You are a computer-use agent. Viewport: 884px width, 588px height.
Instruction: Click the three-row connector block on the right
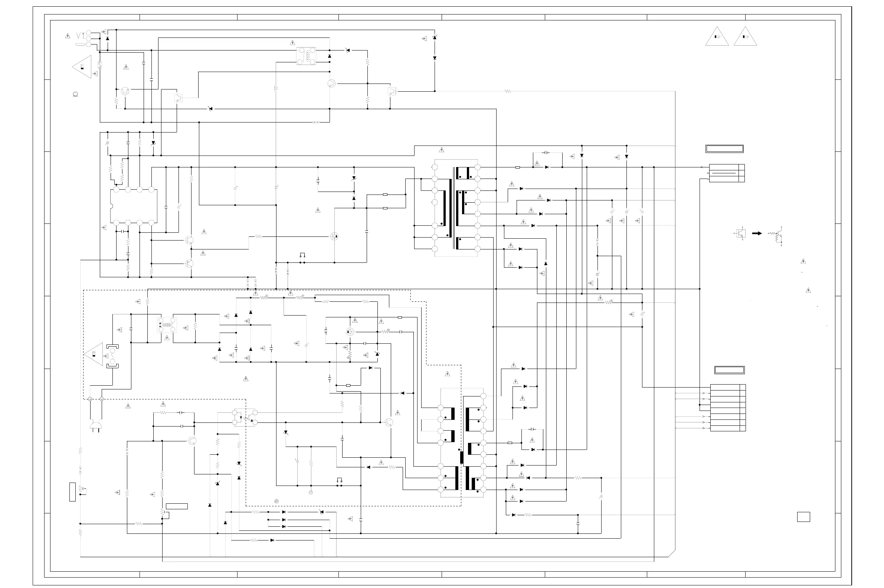(727, 173)
